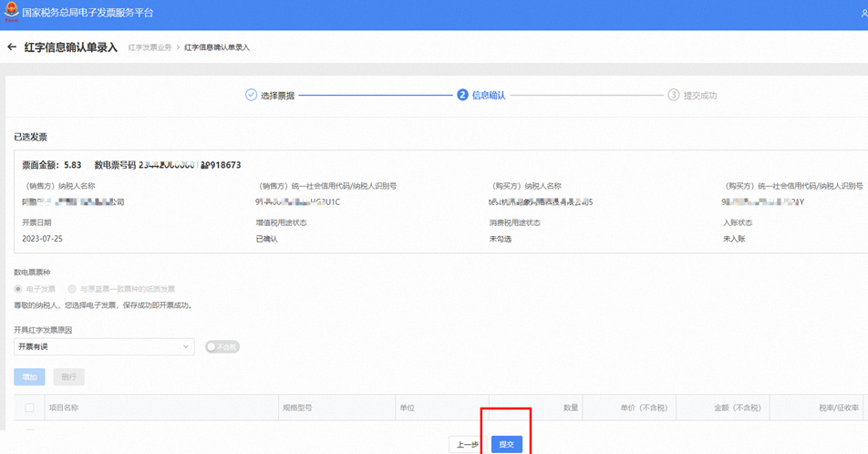Click the 红字发票业务 breadcrumb link
Image resolution: width=868 pixels, height=454 pixels.
(x=150, y=47)
